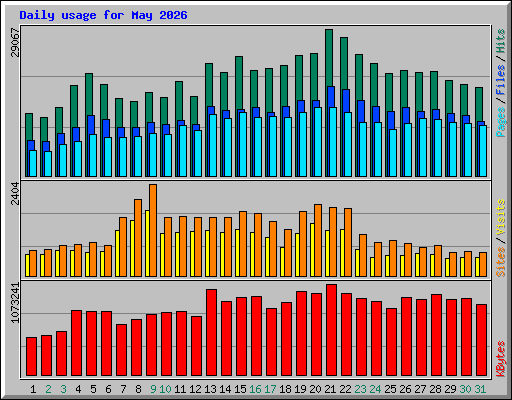
Task: Click green day label 30
Action: coord(465,389)
